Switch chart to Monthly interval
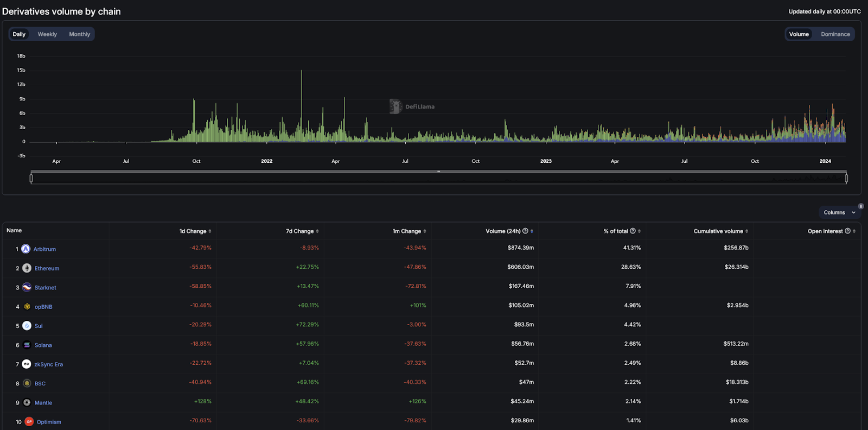Screen dimensions: 868x430 (x=79, y=34)
